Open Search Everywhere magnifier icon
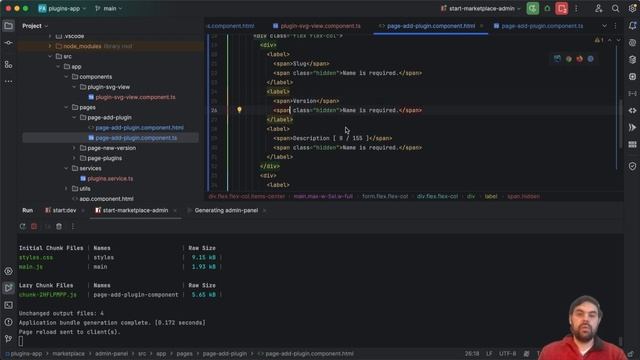 pyautogui.click(x=615, y=9)
